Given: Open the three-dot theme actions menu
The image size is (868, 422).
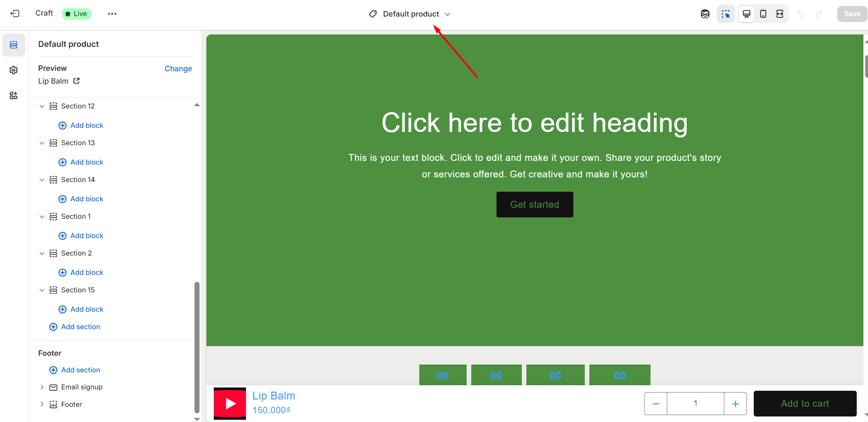Looking at the screenshot, I should [x=112, y=14].
